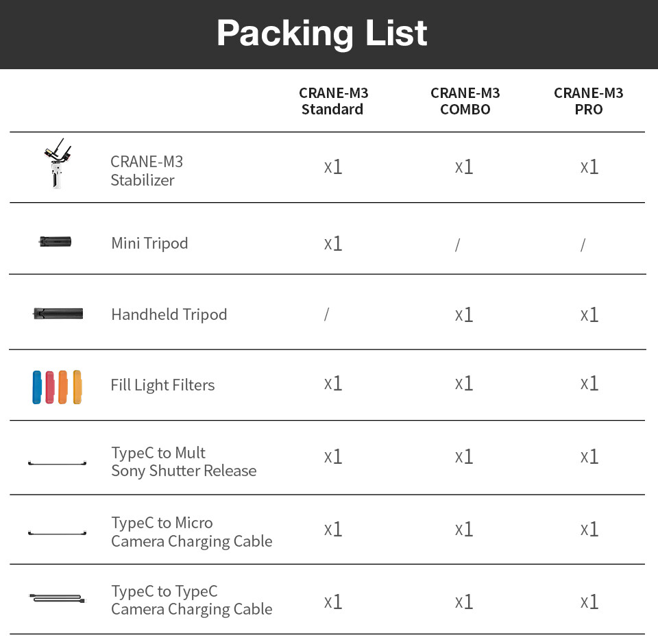The width and height of the screenshot is (658, 644).
Task: Click the Mini Tripod text label
Action: 149,243
